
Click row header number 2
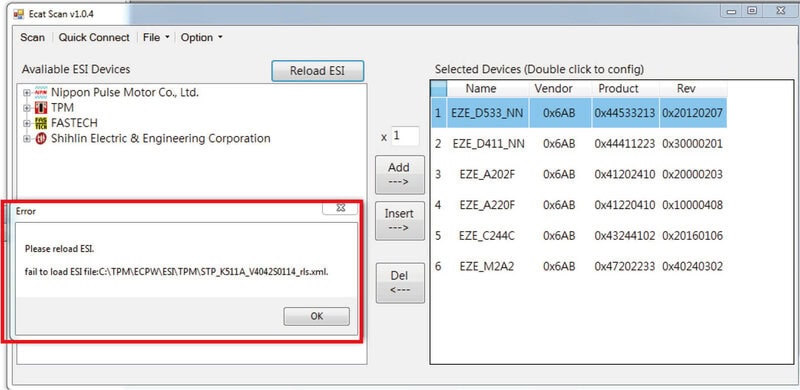point(438,144)
